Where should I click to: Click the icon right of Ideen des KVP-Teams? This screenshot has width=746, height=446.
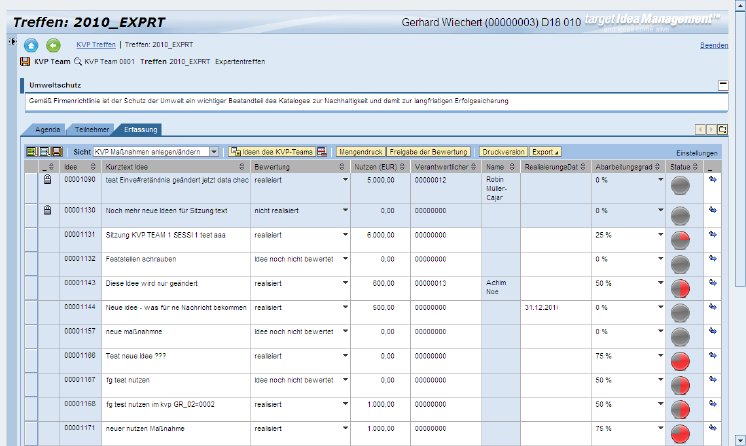coord(322,151)
